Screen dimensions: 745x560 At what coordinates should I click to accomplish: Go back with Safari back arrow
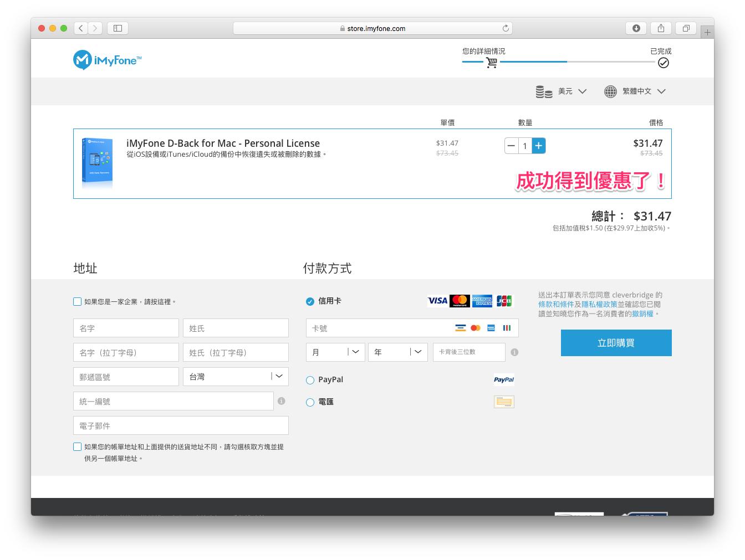pos(81,28)
